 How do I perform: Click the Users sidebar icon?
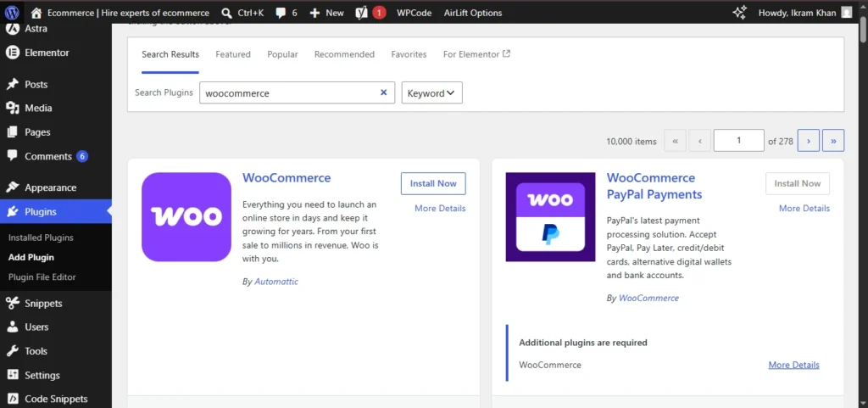click(x=12, y=327)
